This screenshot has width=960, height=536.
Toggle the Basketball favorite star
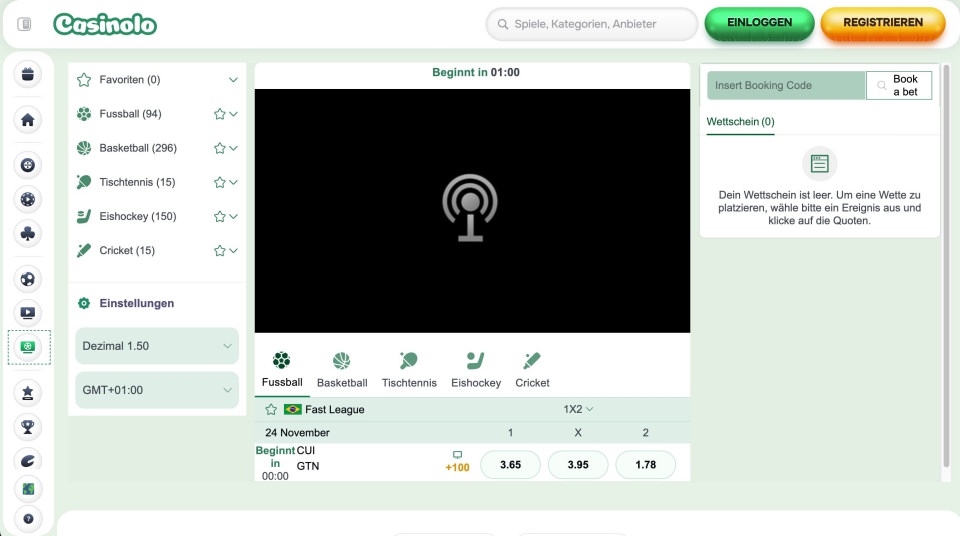pyautogui.click(x=219, y=148)
